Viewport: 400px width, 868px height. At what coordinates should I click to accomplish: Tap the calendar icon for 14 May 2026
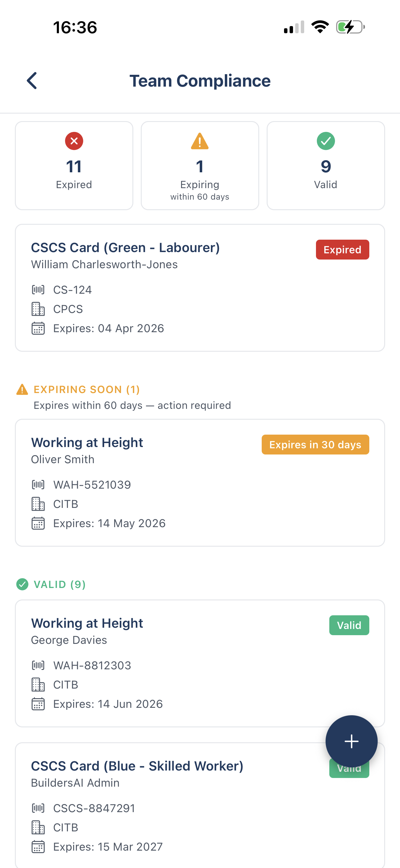[38, 523]
